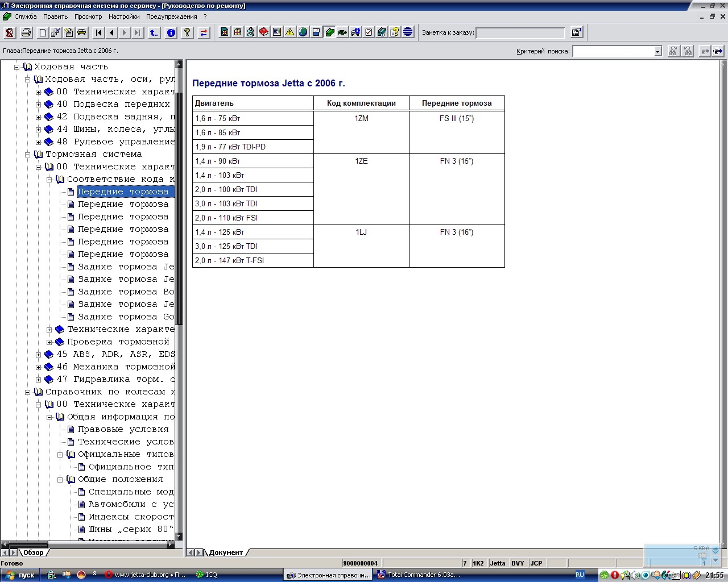This screenshot has height=582, width=728.
Task: Click the up-one-level blue arrow icon
Action: tap(154, 32)
